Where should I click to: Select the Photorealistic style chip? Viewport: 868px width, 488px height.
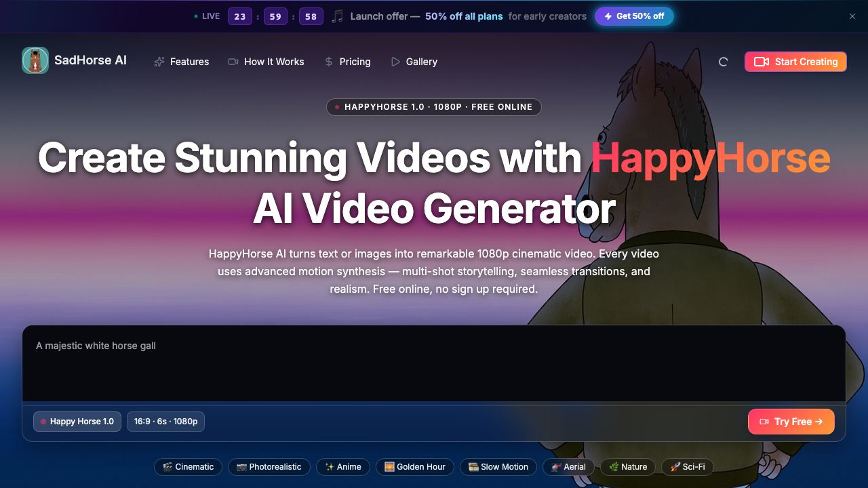tap(269, 467)
